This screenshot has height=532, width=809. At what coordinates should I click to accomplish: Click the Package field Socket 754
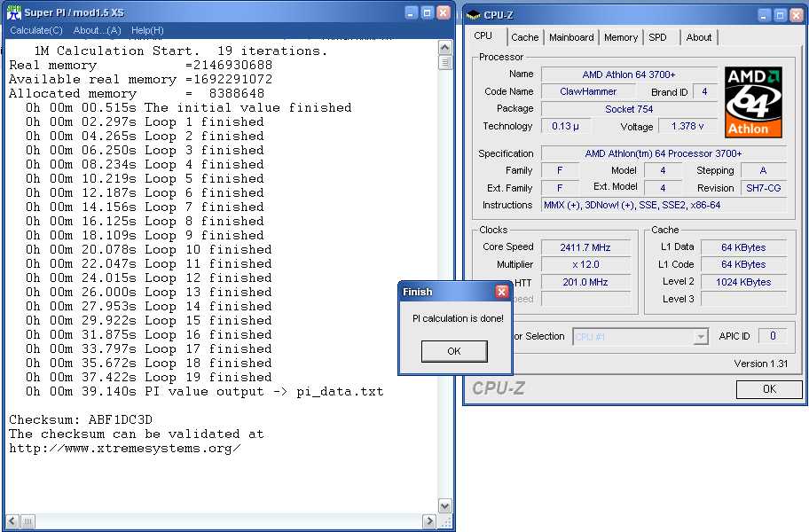click(629, 109)
